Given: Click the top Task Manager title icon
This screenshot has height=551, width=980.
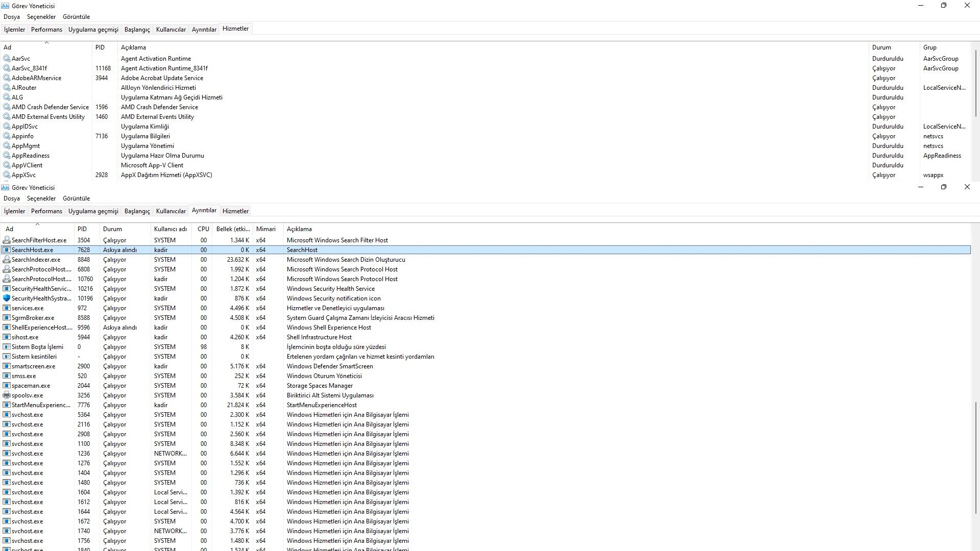Looking at the screenshot, I should 5,6.
